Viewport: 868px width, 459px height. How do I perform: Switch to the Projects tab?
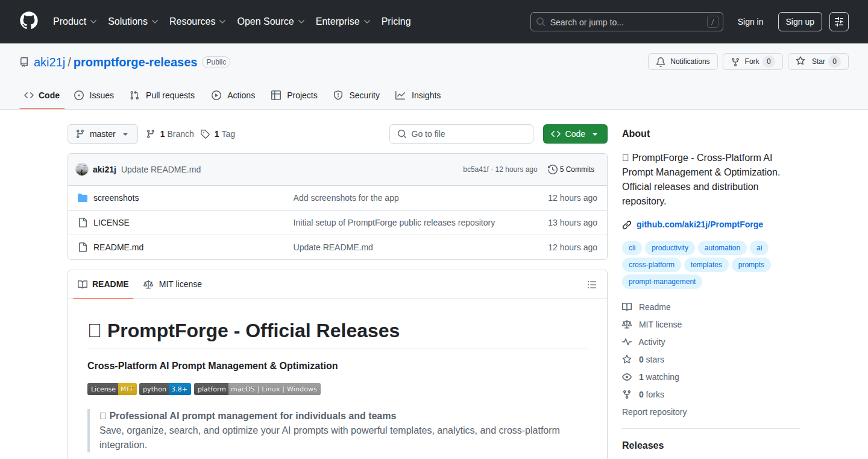tap(294, 95)
